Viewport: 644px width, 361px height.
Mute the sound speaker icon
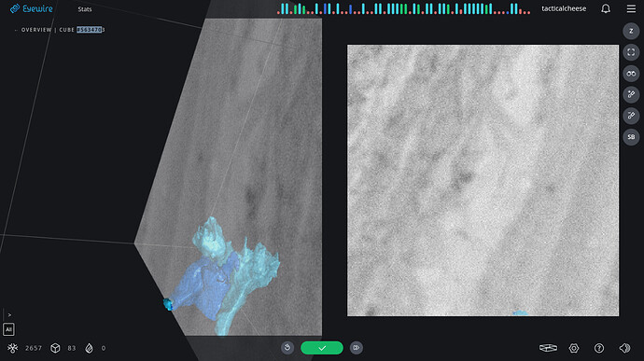pos(624,348)
